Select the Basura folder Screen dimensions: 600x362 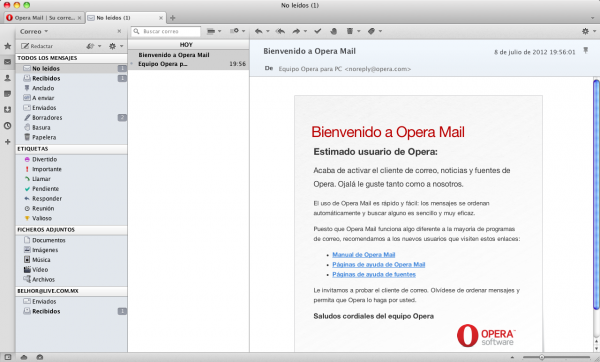coord(71,127)
